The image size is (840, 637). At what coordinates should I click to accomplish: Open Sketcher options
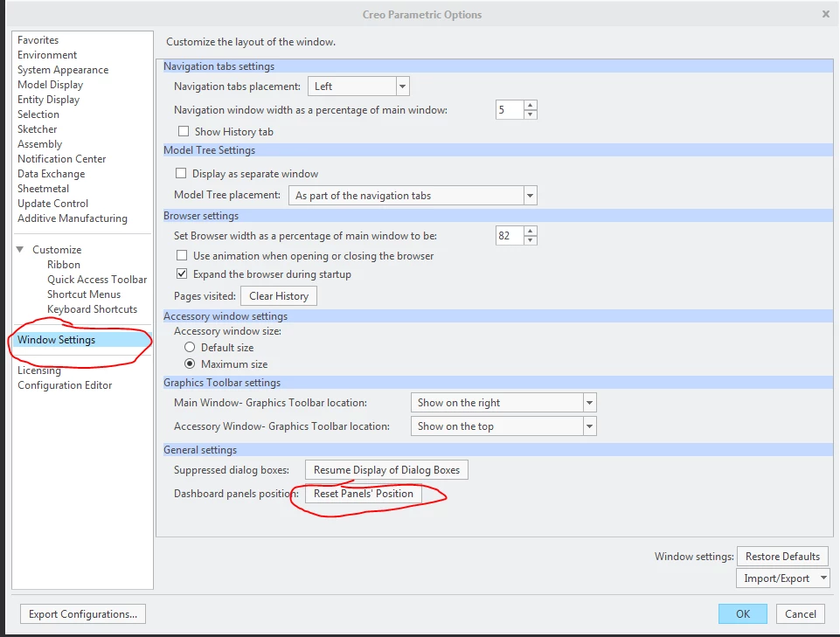click(x=37, y=129)
